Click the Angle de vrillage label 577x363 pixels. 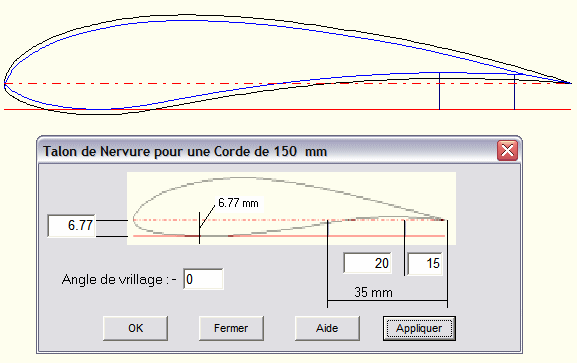(x=119, y=279)
